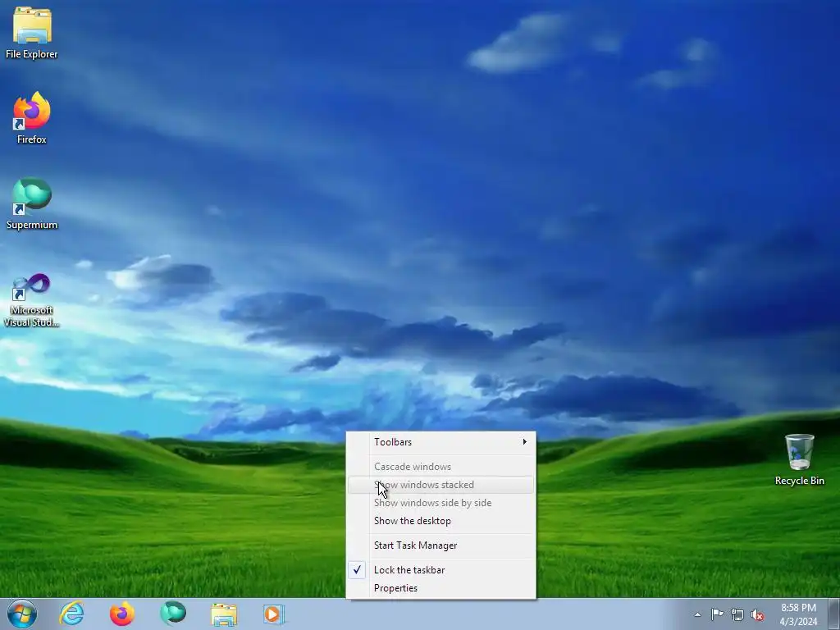Open the File Explorer desktop icon
Screen dimensions: 840x630
point(32,33)
